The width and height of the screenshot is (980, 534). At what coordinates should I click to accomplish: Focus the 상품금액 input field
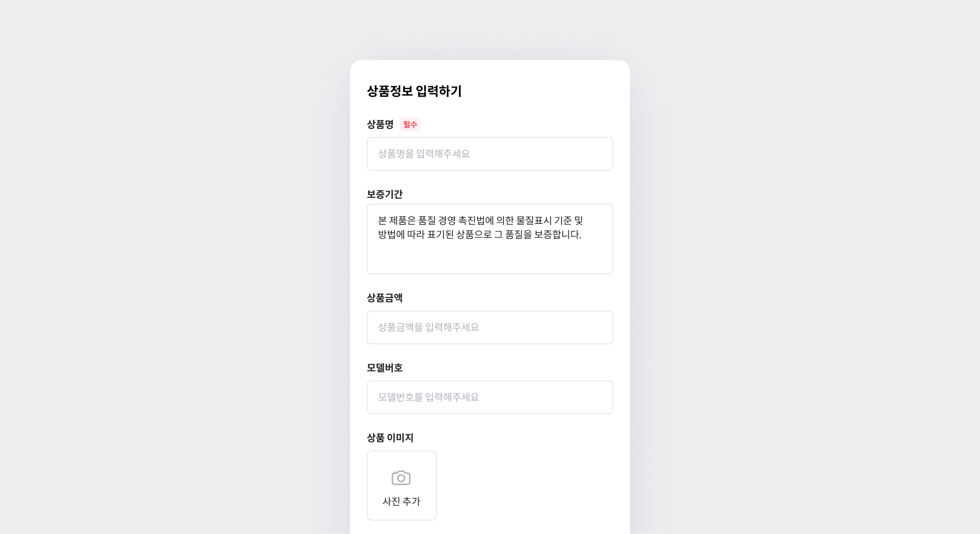[x=490, y=327]
